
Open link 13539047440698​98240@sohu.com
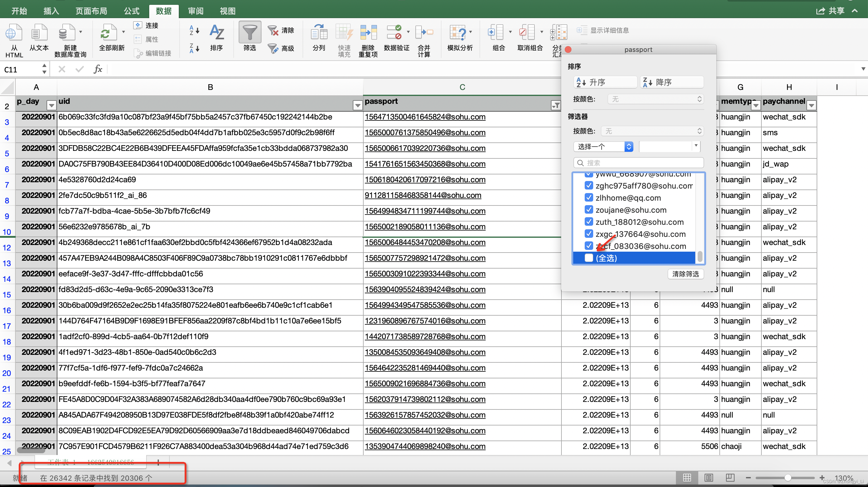pos(425,446)
